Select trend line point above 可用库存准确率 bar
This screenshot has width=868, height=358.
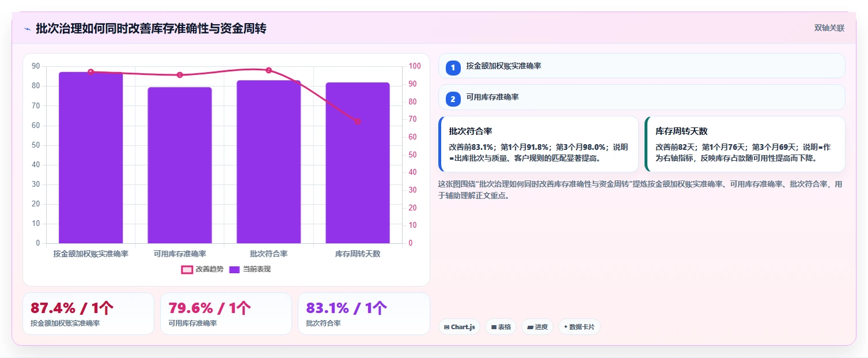pos(180,75)
